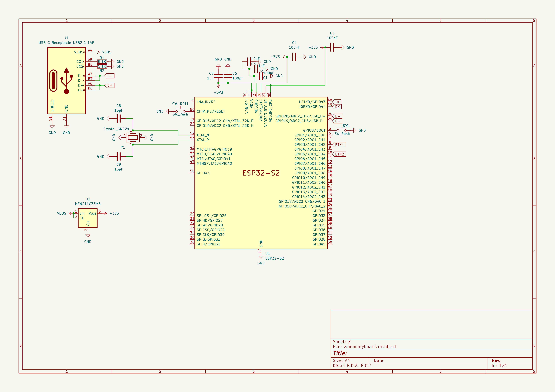
Task: Select the R1 5.1K resistor symbol
Action: [x=102, y=62]
